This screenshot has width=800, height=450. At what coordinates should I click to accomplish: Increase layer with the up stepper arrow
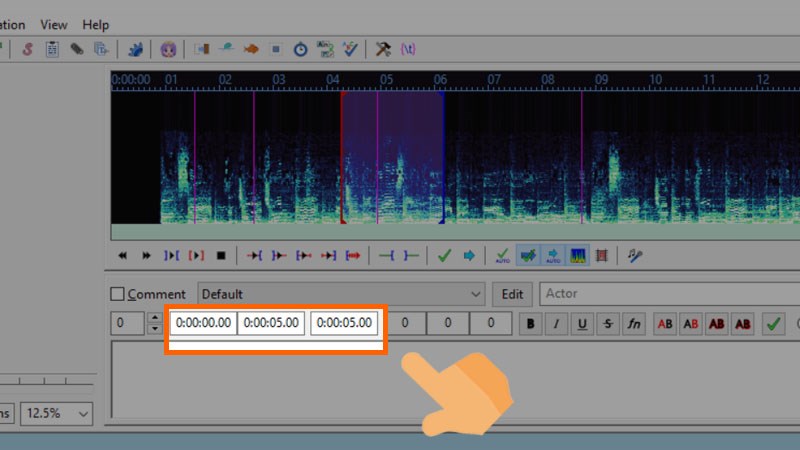point(155,317)
